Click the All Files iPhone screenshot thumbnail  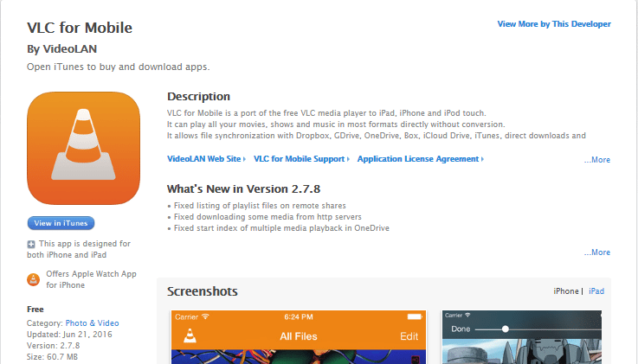pyautogui.click(x=299, y=337)
